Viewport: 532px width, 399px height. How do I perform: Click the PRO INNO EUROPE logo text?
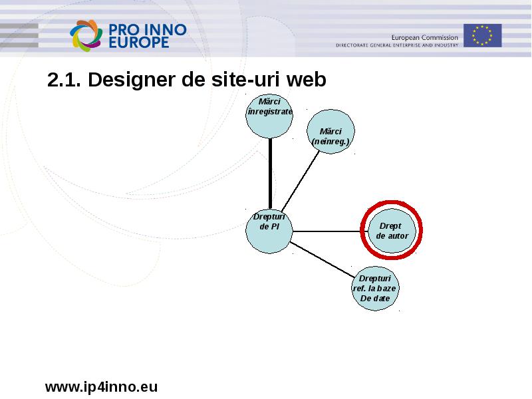pyautogui.click(x=147, y=36)
